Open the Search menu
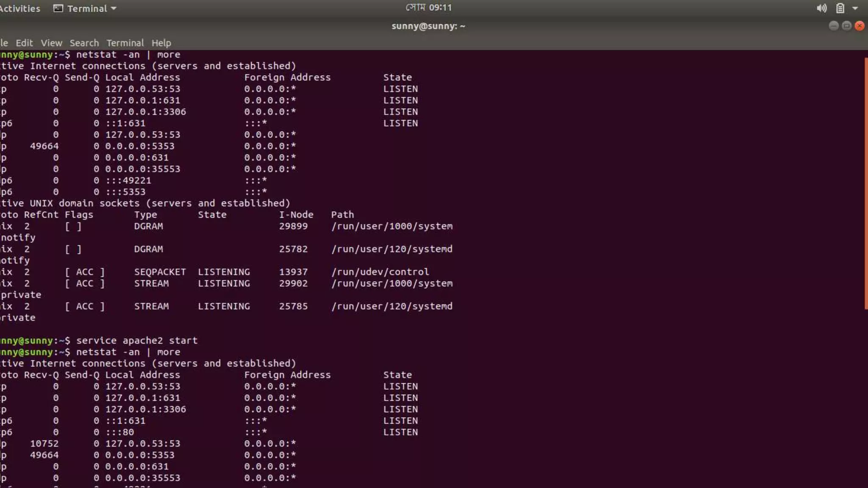868x488 pixels. (x=84, y=43)
